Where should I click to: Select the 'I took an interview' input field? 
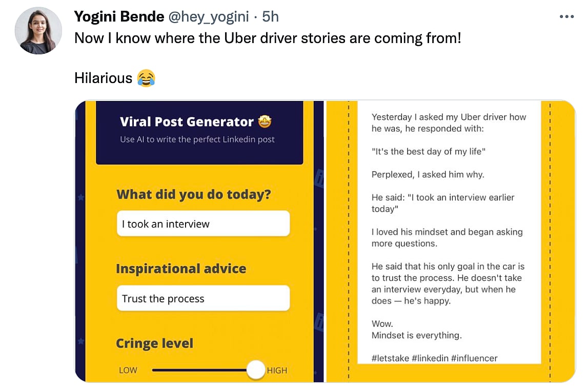point(203,223)
